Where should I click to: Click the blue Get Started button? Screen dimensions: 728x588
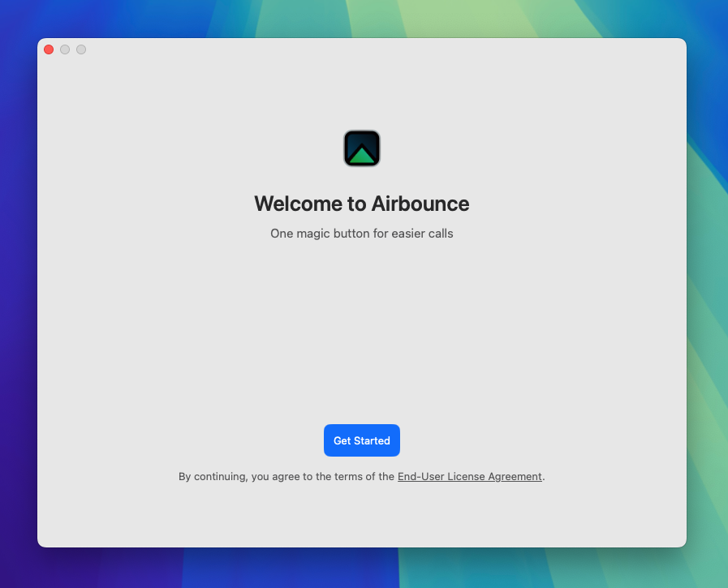361,440
